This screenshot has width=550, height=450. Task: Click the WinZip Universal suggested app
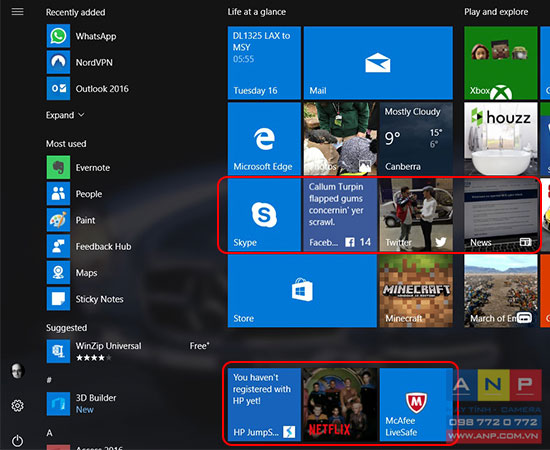click(x=128, y=351)
